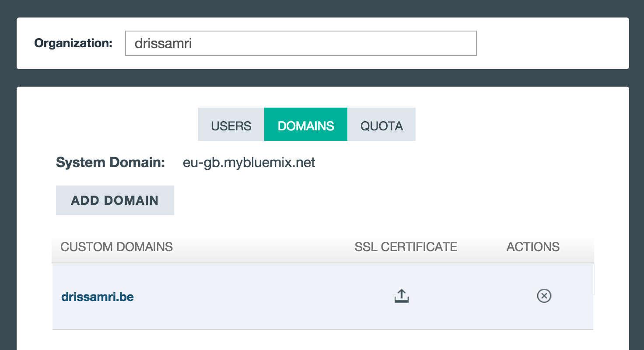Open the drissamri.be domain link
This screenshot has height=350, width=644.
(98, 297)
